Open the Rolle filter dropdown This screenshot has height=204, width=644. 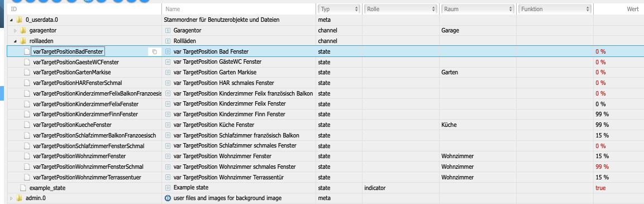coord(400,8)
